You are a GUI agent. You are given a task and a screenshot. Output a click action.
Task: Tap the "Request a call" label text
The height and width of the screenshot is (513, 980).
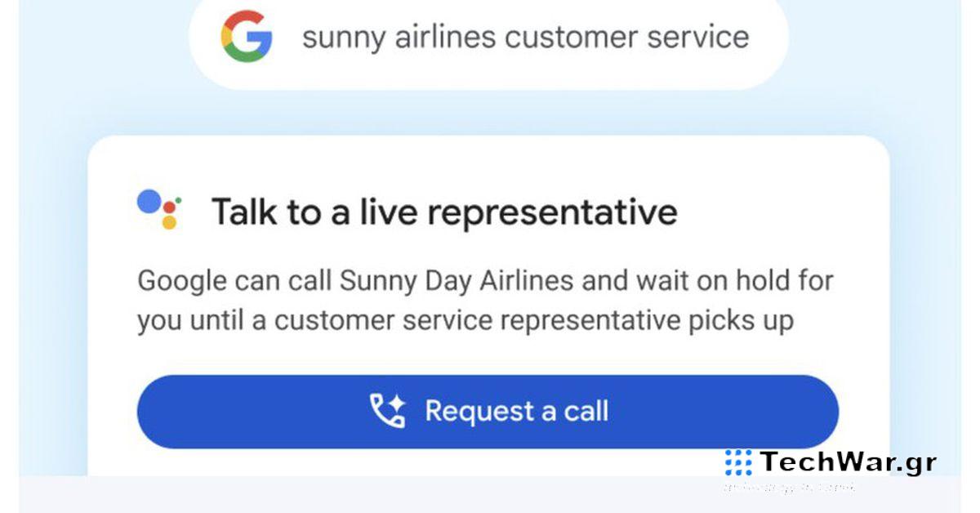click(x=516, y=411)
